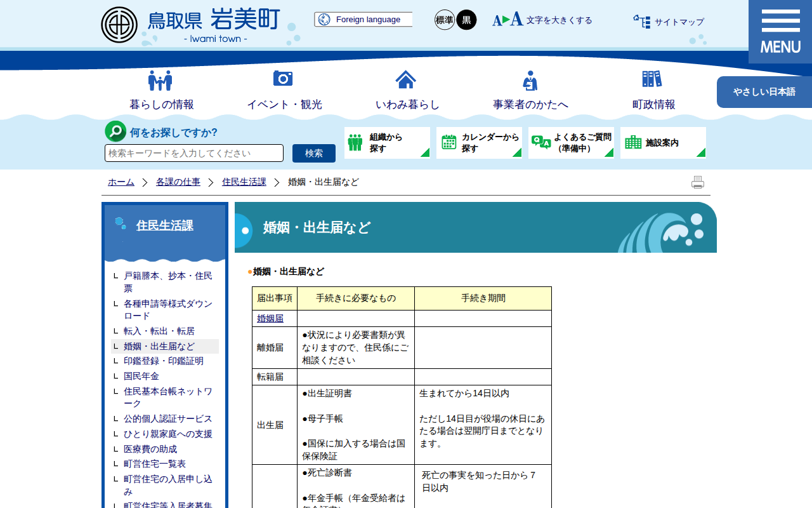This screenshot has height=508, width=812.
Task: Click the green magnifier search icon
Action: pyautogui.click(x=115, y=131)
